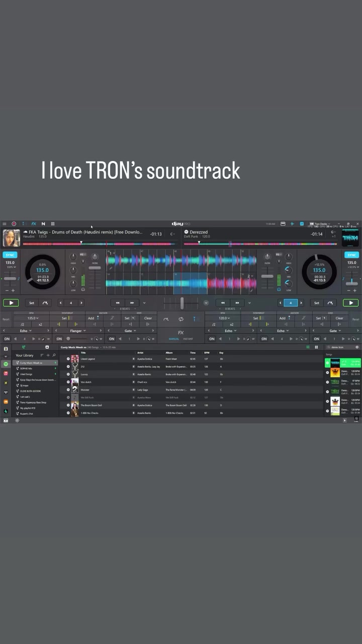Screen dimensions: 362x644
Task: Select the 'Liked Songs' playlist
Action: tap(35, 374)
